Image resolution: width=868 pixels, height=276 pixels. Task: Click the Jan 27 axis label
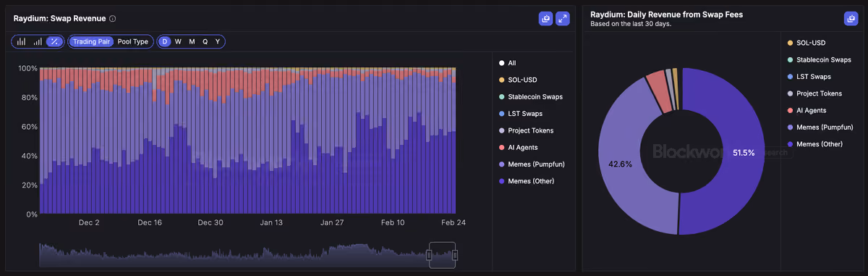[x=332, y=222]
